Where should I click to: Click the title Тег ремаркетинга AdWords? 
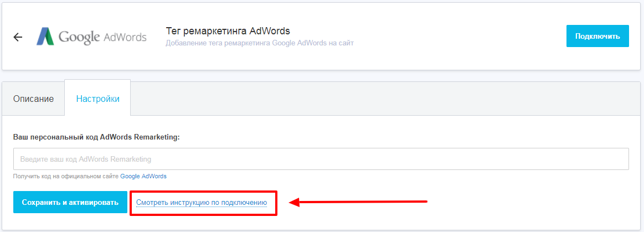[x=228, y=31]
